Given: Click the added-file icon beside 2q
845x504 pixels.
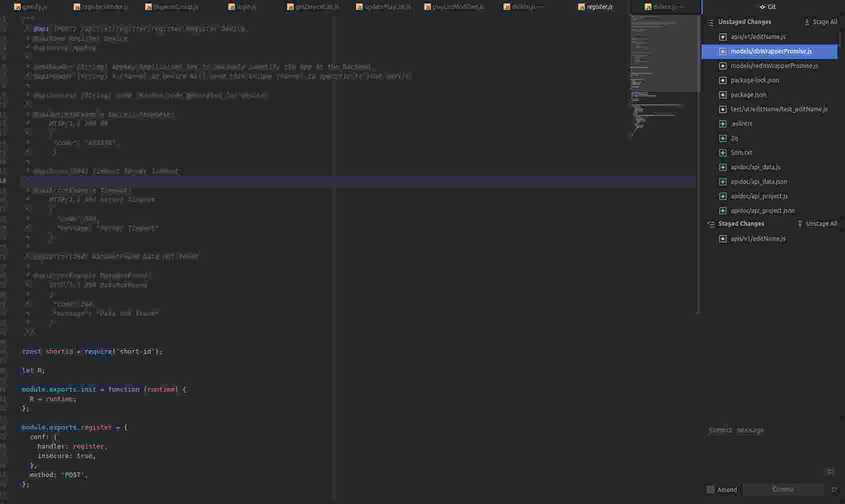Looking at the screenshot, I should tap(722, 138).
